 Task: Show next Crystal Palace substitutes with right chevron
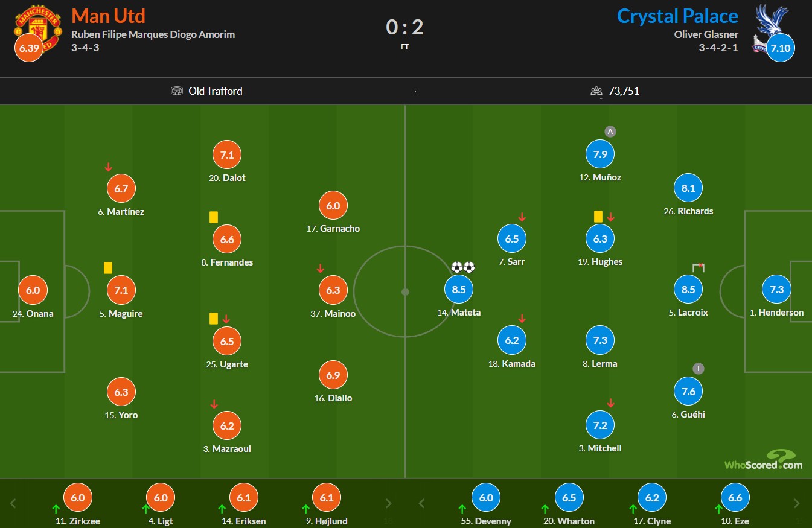(x=797, y=503)
